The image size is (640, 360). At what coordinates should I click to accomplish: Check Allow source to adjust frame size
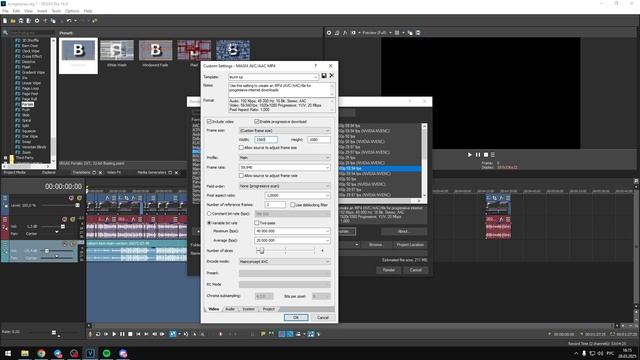tap(241, 148)
